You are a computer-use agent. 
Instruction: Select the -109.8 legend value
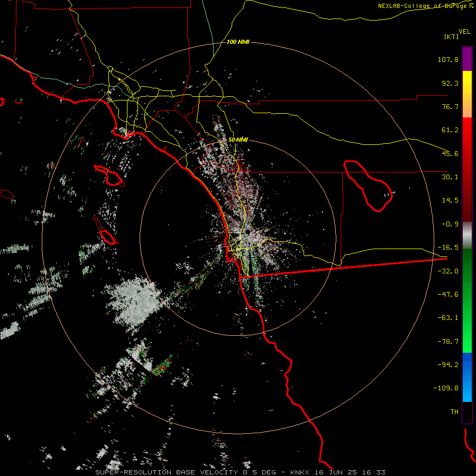(446, 388)
